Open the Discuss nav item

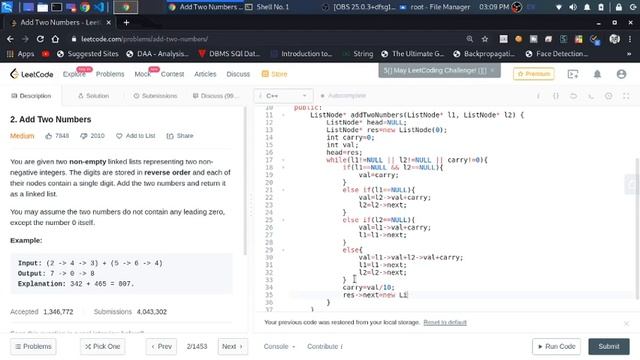point(238,74)
